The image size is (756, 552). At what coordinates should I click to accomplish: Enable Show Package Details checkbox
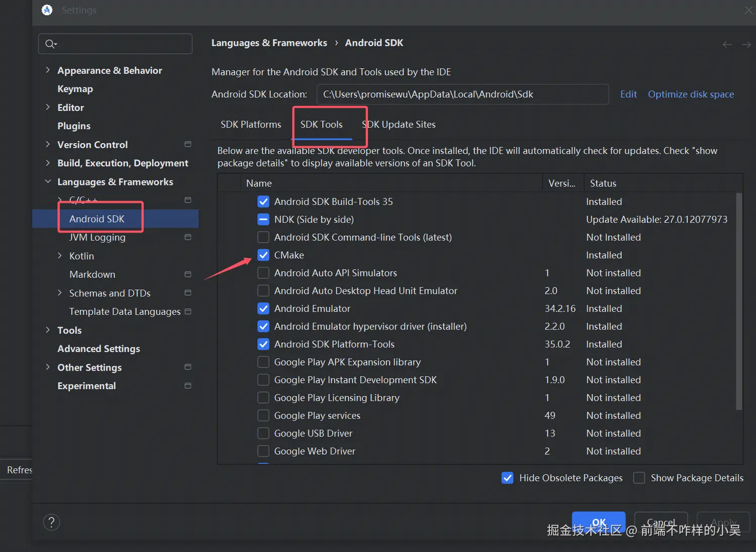tap(639, 478)
